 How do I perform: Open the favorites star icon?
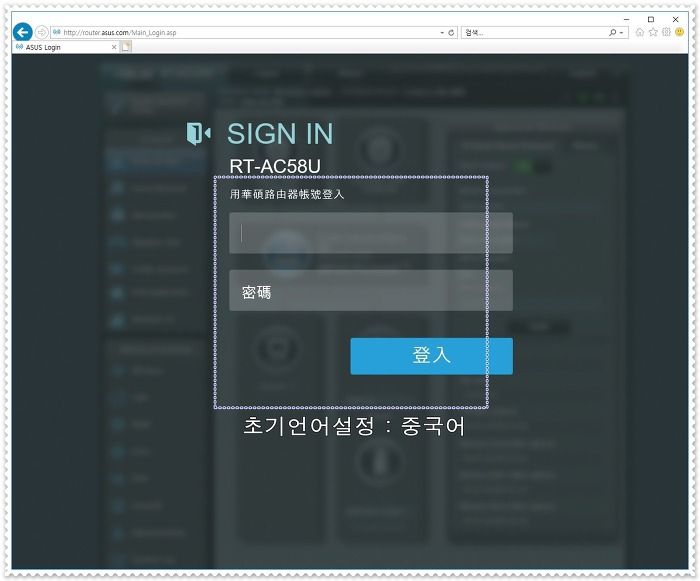[x=653, y=32]
